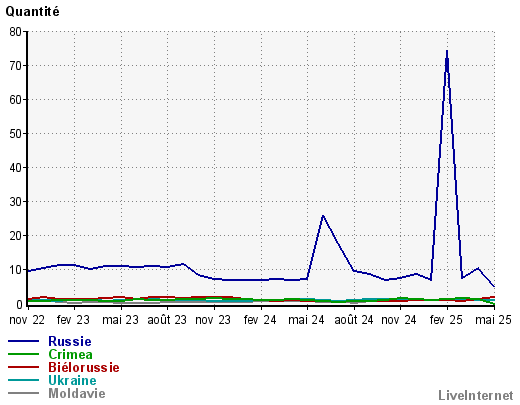Click the mai 25 x-axis label
Screen dimensions: 520x405
pyautogui.click(x=493, y=320)
